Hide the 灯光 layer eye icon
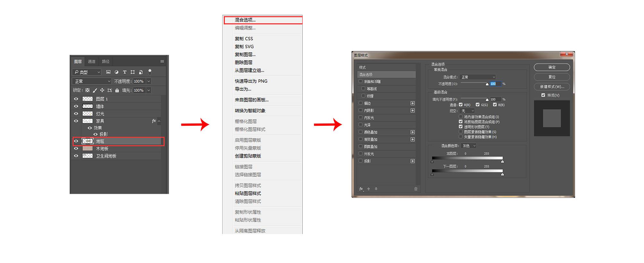Viewport: 644px width, 263px height. click(76, 114)
